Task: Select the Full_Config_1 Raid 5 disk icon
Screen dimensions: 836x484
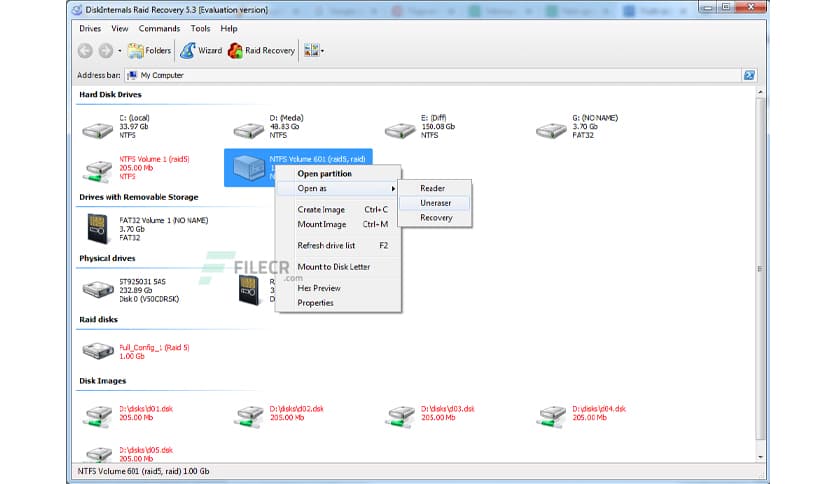Action: click(x=98, y=350)
